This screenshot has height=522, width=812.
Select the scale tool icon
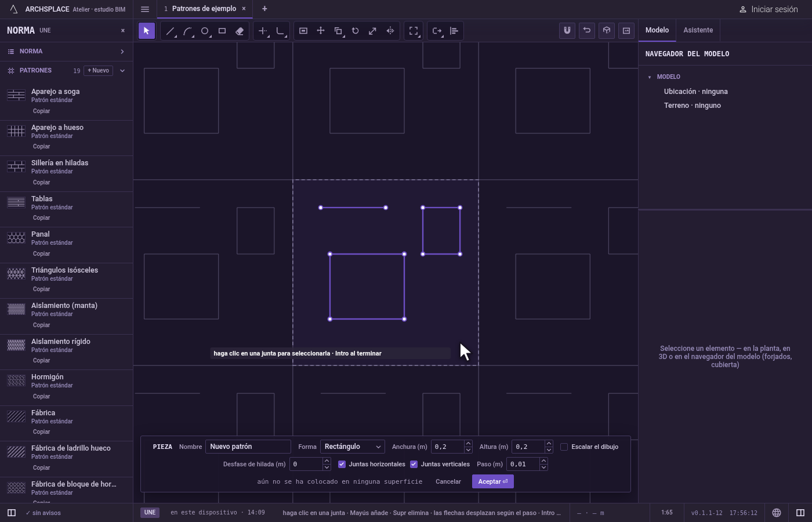(373, 31)
